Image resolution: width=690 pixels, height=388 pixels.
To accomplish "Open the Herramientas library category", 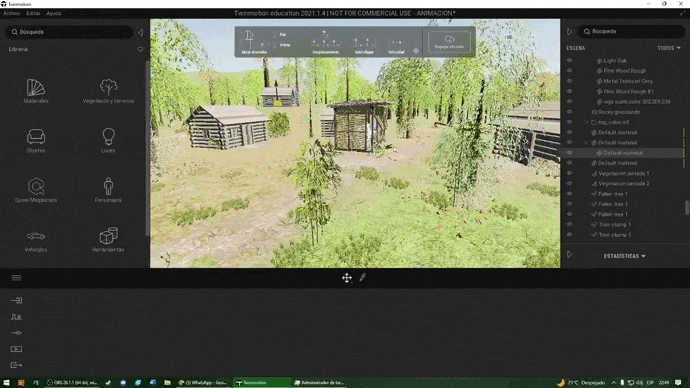I will pos(108,240).
